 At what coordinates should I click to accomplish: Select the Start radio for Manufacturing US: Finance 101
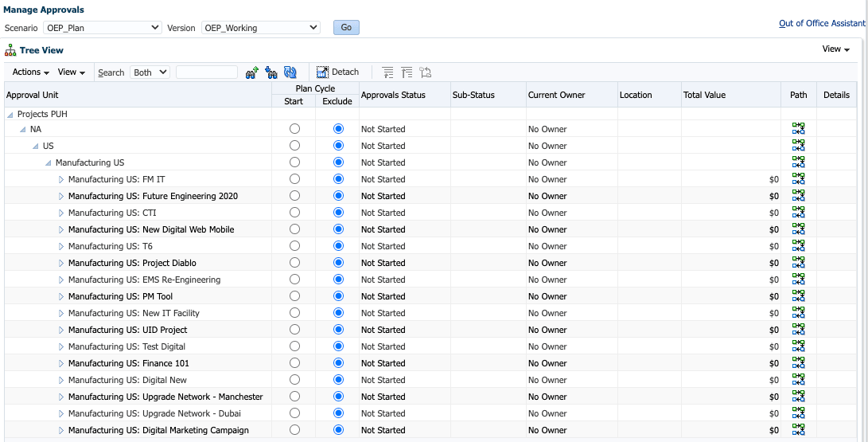click(294, 363)
